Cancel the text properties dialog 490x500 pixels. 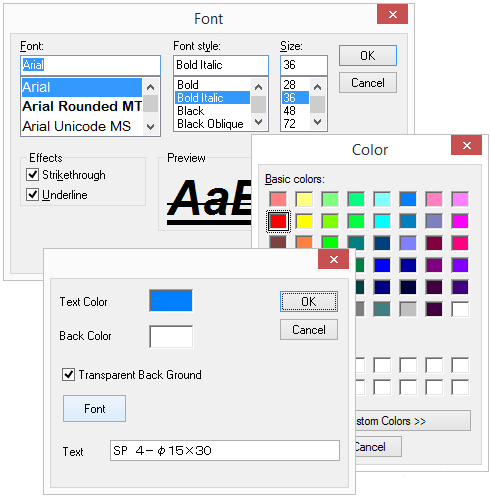coord(309,330)
